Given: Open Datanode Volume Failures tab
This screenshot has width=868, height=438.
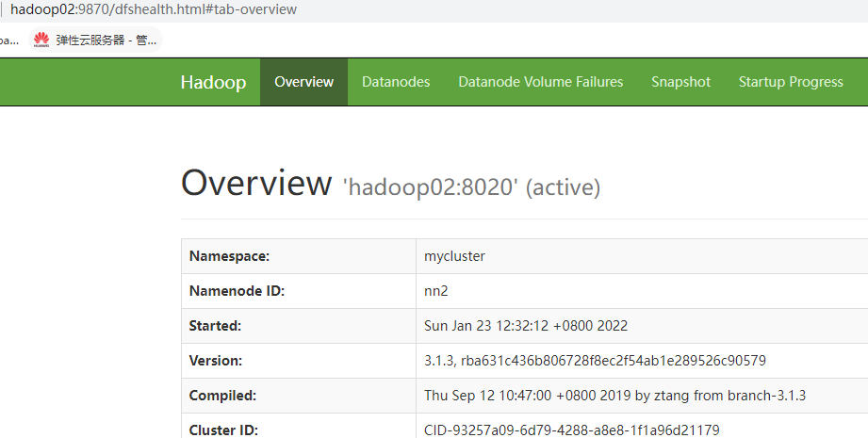Looking at the screenshot, I should tap(541, 82).
